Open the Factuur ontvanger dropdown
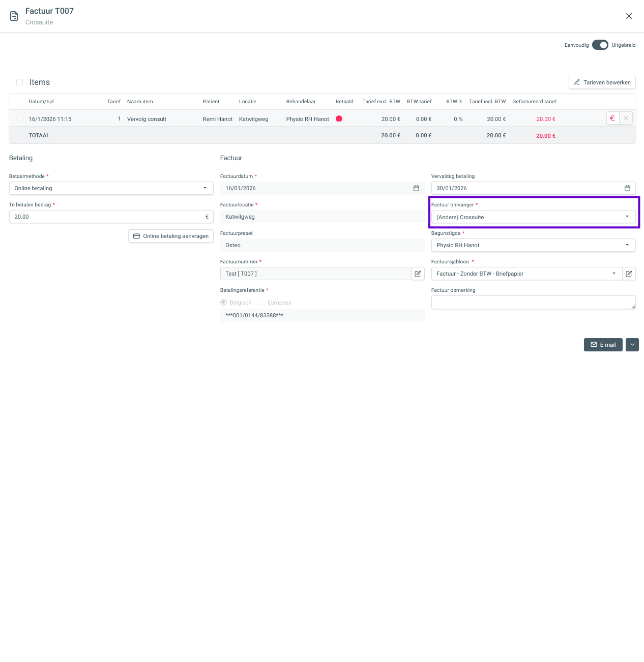The width and height of the screenshot is (644, 662). click(x=533, y=217)
